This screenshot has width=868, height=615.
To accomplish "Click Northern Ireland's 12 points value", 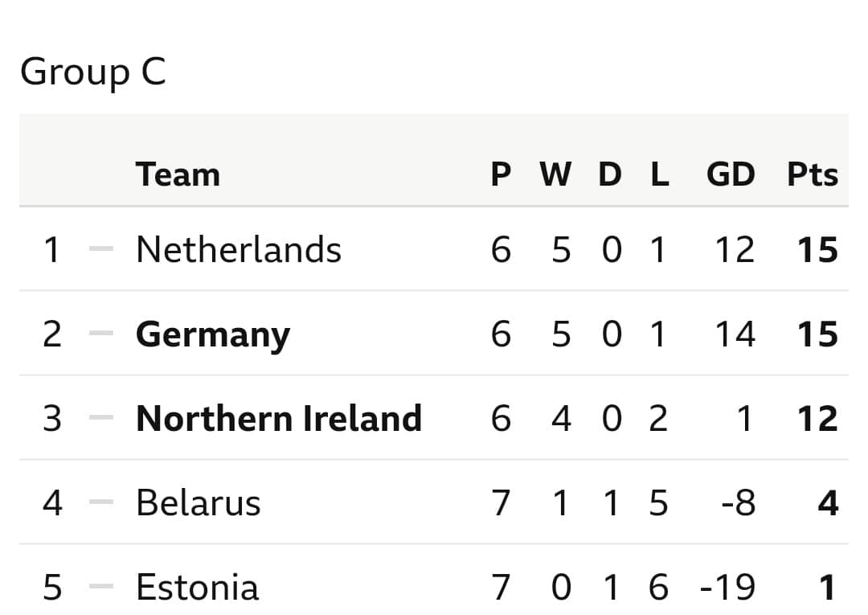I will pos(817,419).
